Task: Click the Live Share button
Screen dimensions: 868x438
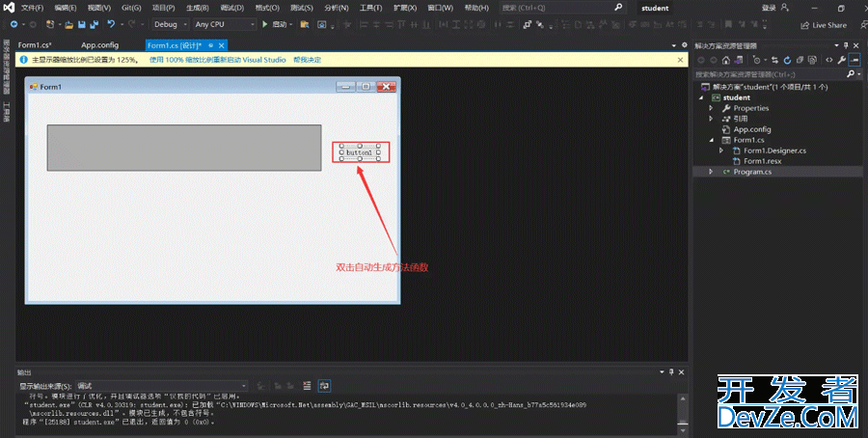Action: 824,25
